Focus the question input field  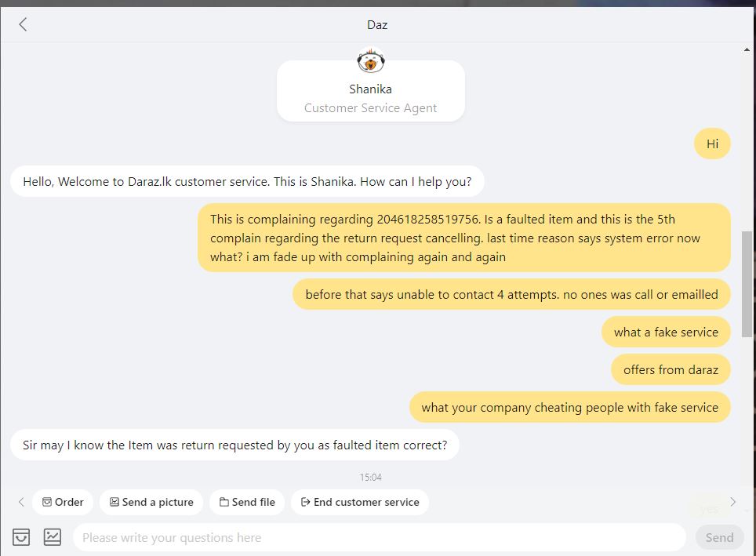pos(380,537)
